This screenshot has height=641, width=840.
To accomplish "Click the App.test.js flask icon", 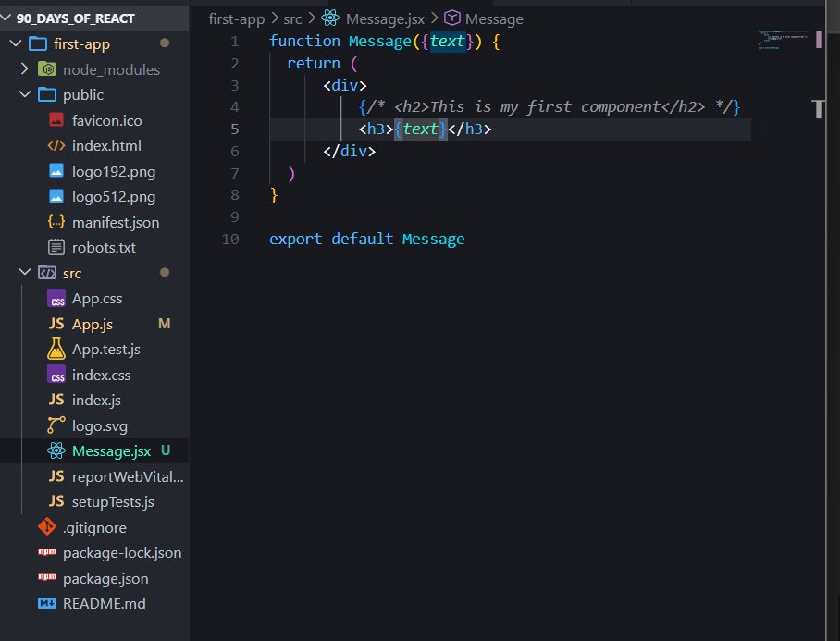I will 56,349.
